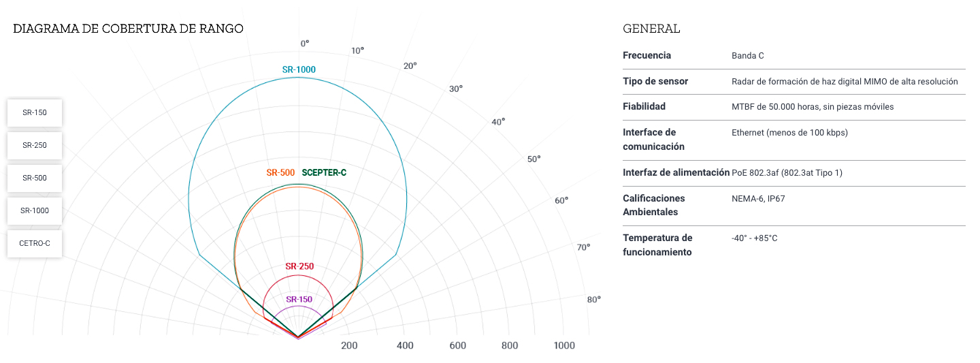
Task: Toggle the SR-500 range button
Action: pos(35,178)
